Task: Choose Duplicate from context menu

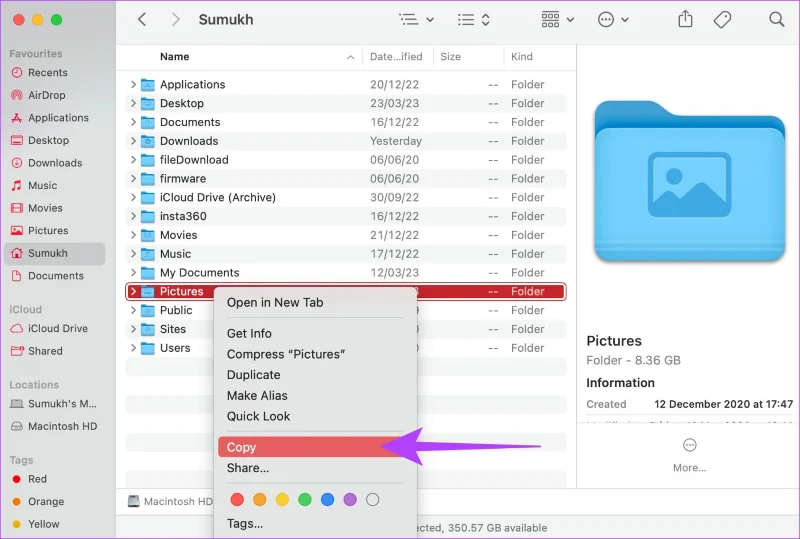Action: click(x=315, y=375)
